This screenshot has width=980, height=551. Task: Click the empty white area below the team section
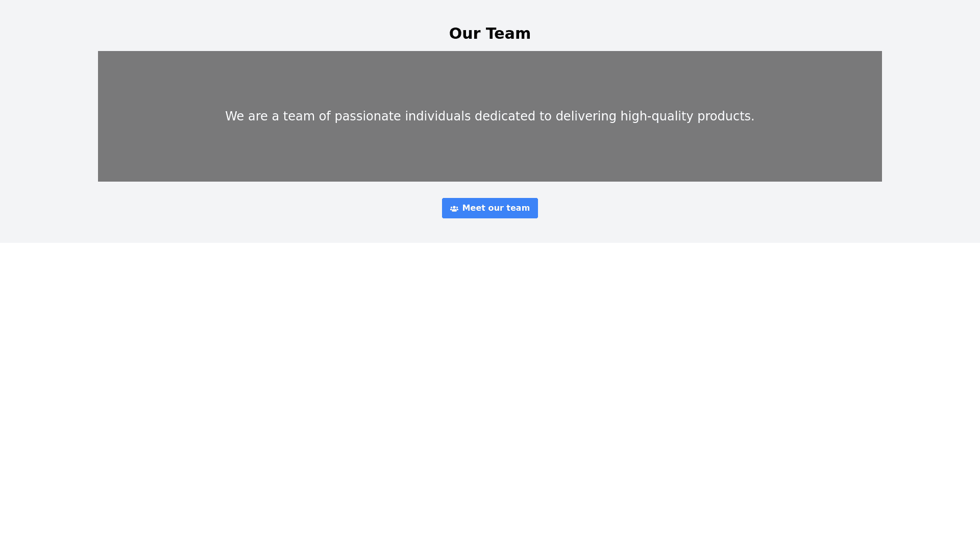coord(489,398)
